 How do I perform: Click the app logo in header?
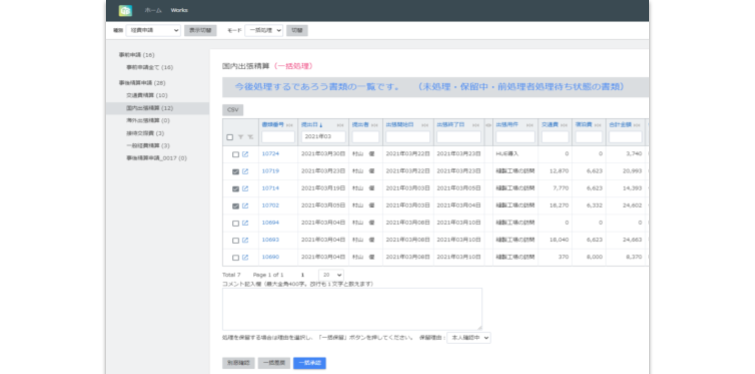pyautogui.click(x=125, y=11)
